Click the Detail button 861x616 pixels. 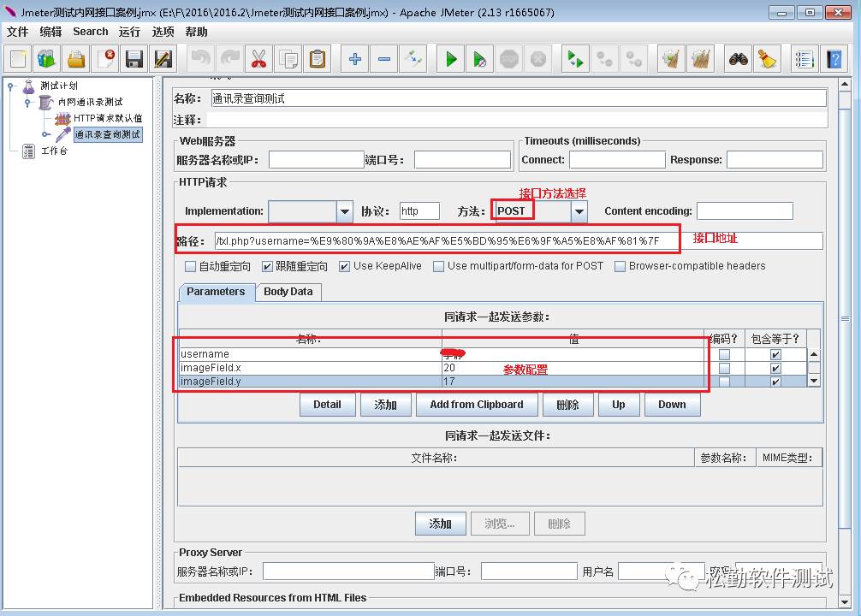click(327, 405)
